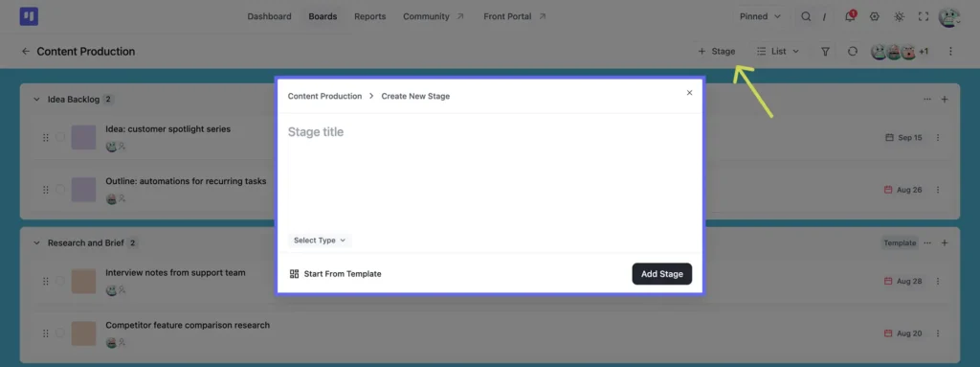Open the Select Type dropdown
Screen dimensions: 980x367
click(x=320, y=241)
